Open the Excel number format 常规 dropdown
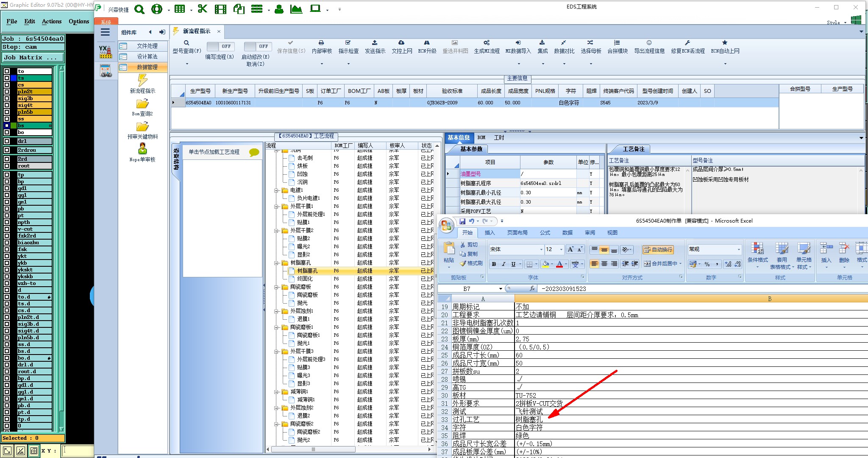Image resolution: width=868 pixels, height=458 pixels. (739, 249)
